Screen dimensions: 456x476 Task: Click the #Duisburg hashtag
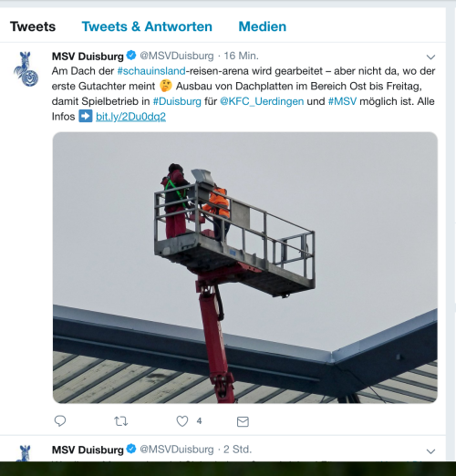click(x=177, y=101)
